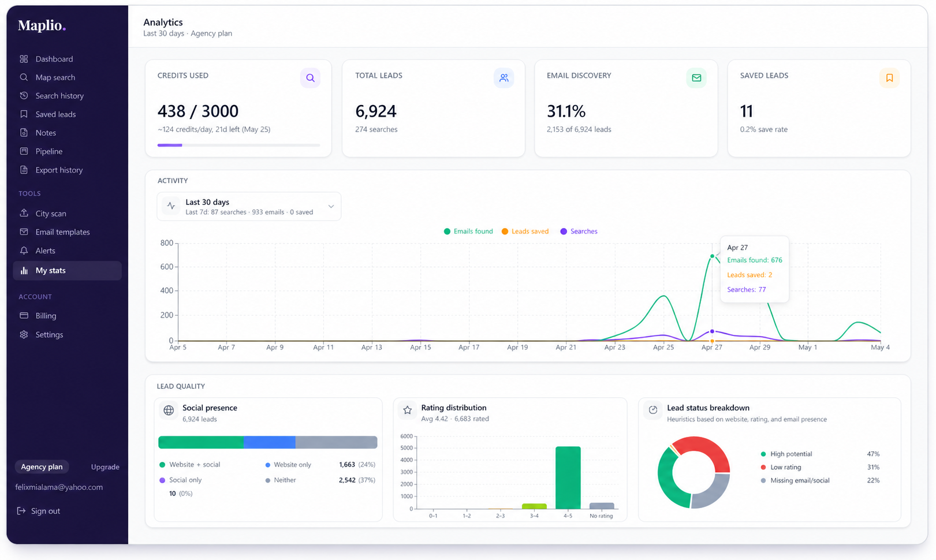
Task: Click the Notes document icon
Action: 24,133
